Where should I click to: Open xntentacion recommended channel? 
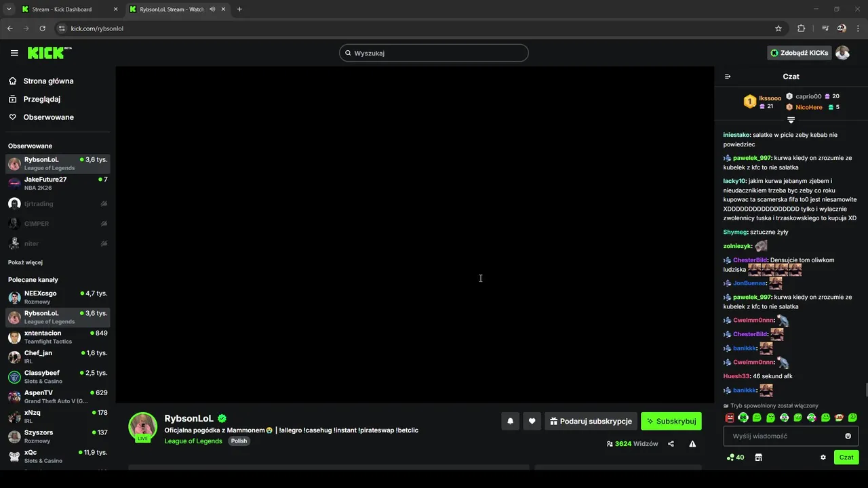point(58,337)
